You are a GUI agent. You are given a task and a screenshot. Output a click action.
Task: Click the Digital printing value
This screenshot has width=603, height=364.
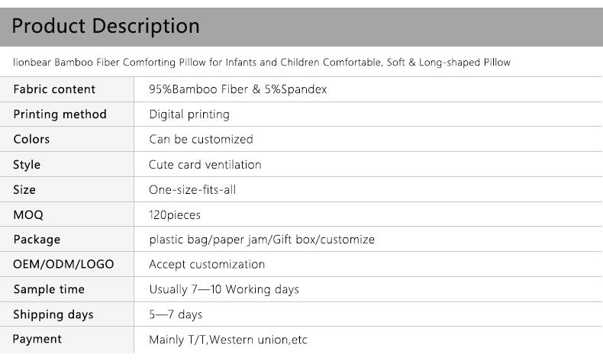tap(189, 114)
